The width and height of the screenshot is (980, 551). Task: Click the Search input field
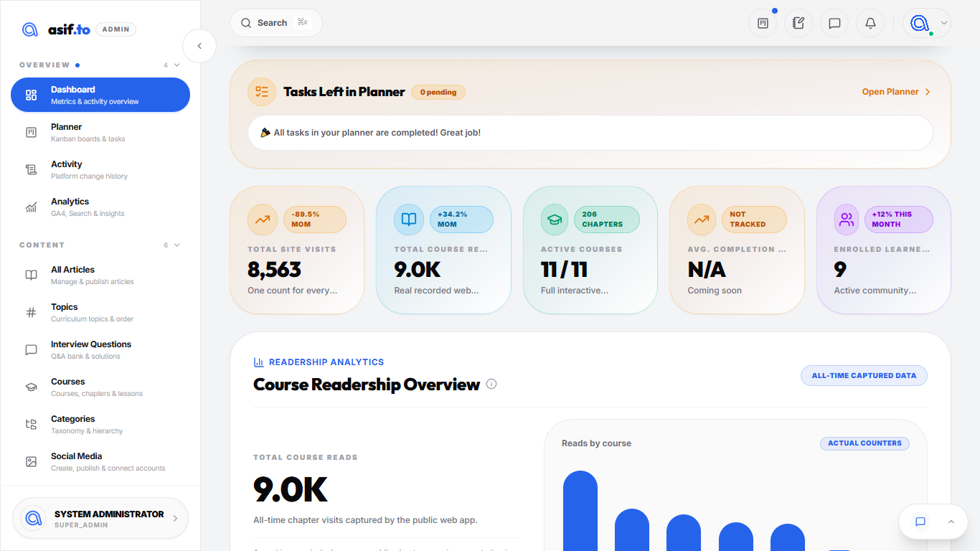276,23
